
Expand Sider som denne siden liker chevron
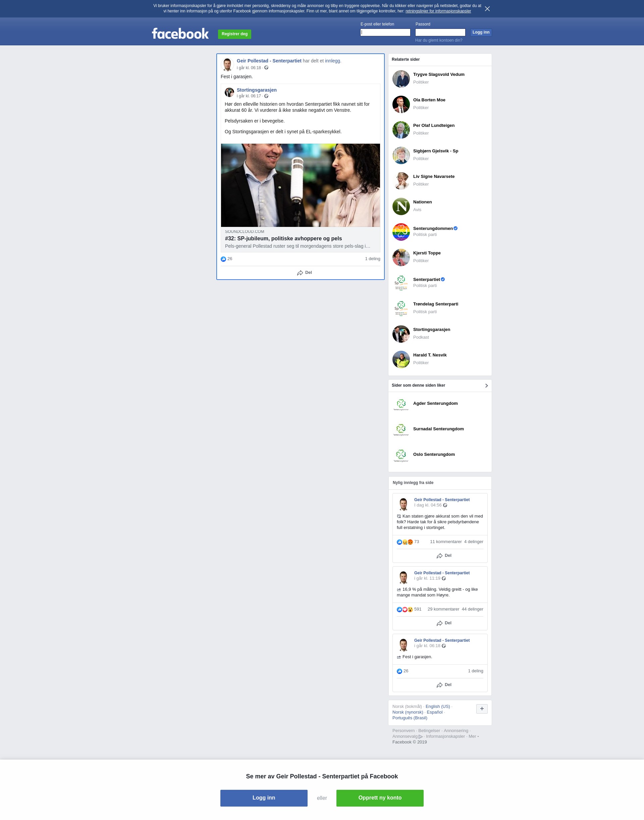(x=486, y=386)
